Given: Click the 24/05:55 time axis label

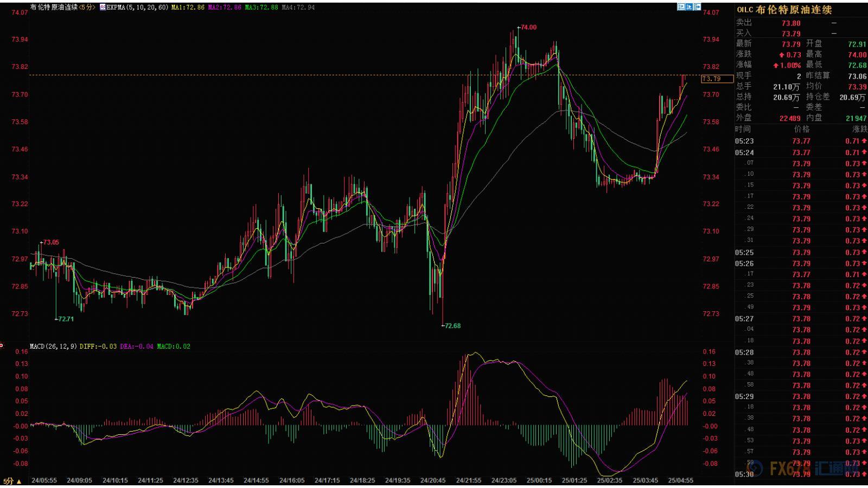Looking at the screenshot, I should click(44, 480).
